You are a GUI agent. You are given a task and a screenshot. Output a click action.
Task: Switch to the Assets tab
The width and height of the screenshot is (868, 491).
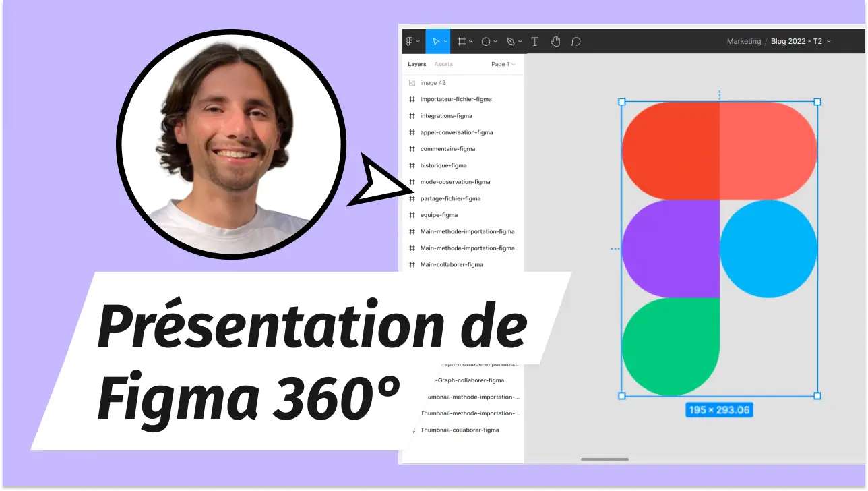coord(443,64)
